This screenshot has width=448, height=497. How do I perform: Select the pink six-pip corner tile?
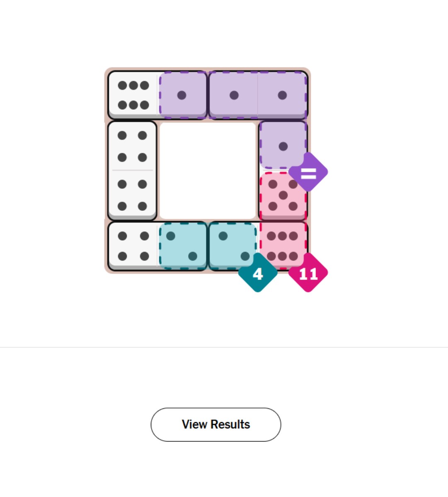pos(283,246)
